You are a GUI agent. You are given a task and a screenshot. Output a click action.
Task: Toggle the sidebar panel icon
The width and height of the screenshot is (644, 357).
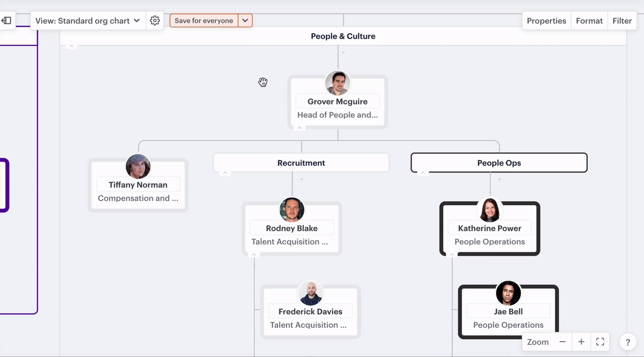[7, 21]
